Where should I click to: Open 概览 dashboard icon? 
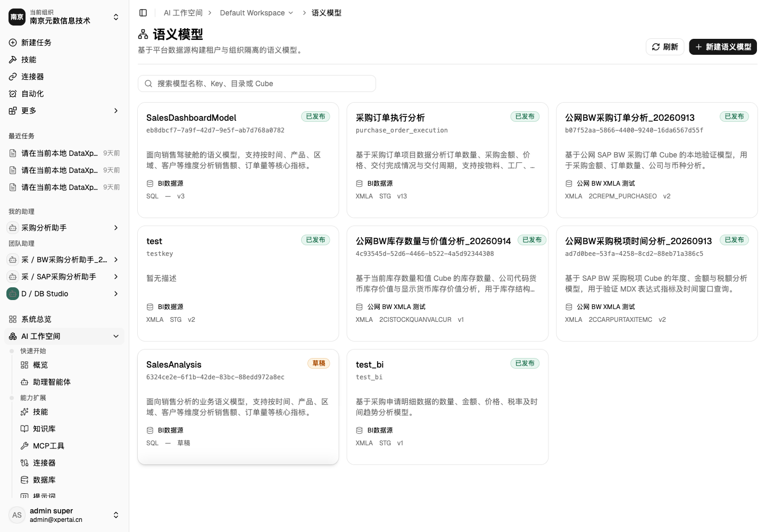point(24,365)
